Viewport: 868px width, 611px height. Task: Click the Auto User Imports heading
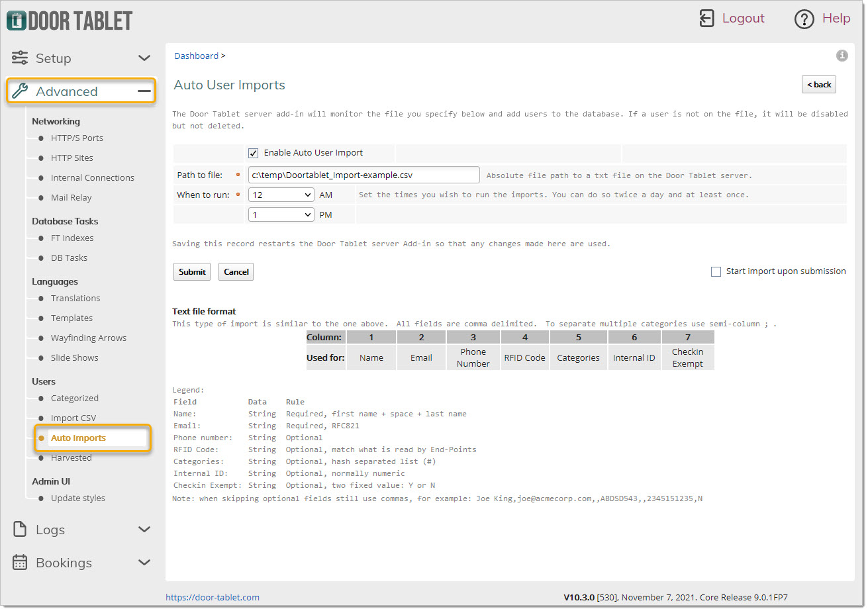pyautogui.click(x=229, y=85)
